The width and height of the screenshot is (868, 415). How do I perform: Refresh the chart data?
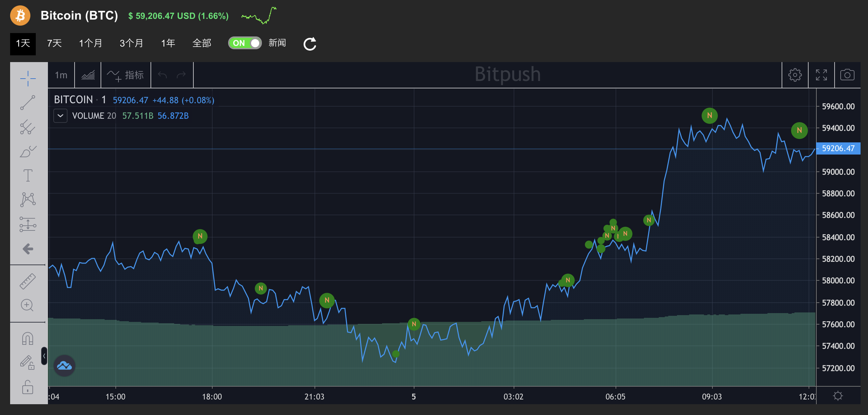309,44
